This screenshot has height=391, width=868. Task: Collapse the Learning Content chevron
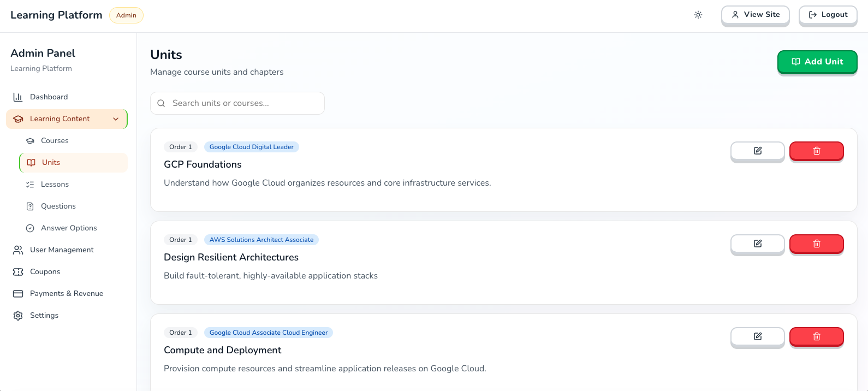coord(116,119)
